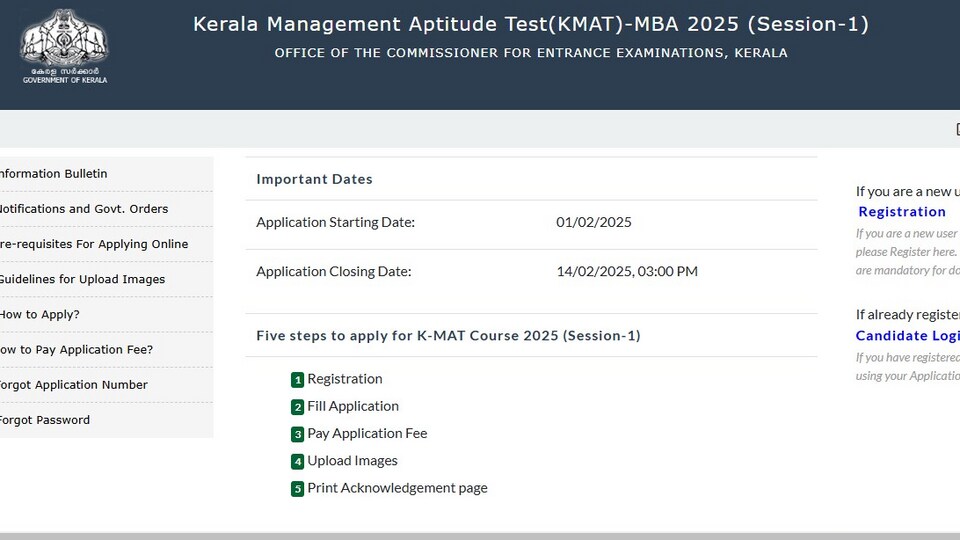
Task: Click the Important Dates heading
Action: pyautogui.click(x=314, y=179)
